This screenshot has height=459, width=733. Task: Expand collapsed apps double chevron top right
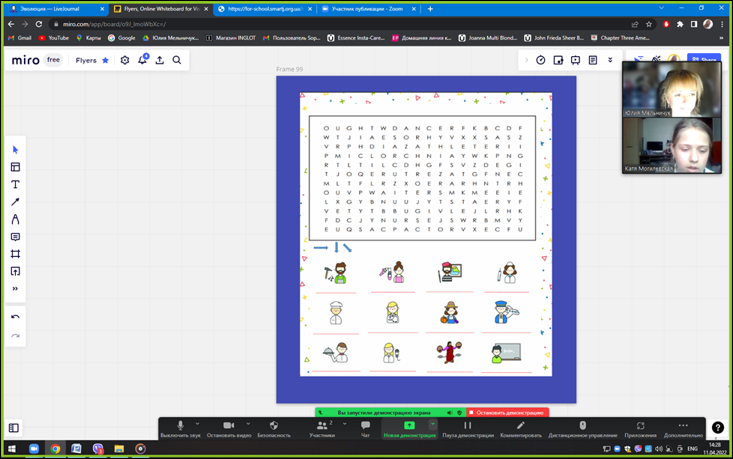coord(610,60)
